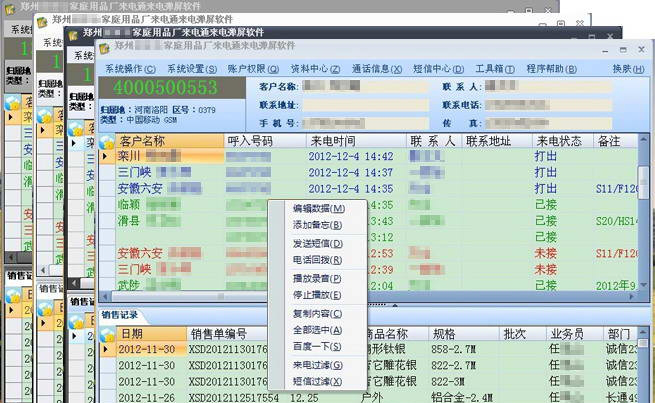The height and width of the screenshot is (419, 655).
Task: Click the 传真 input field
Action: tap(548, 123)
